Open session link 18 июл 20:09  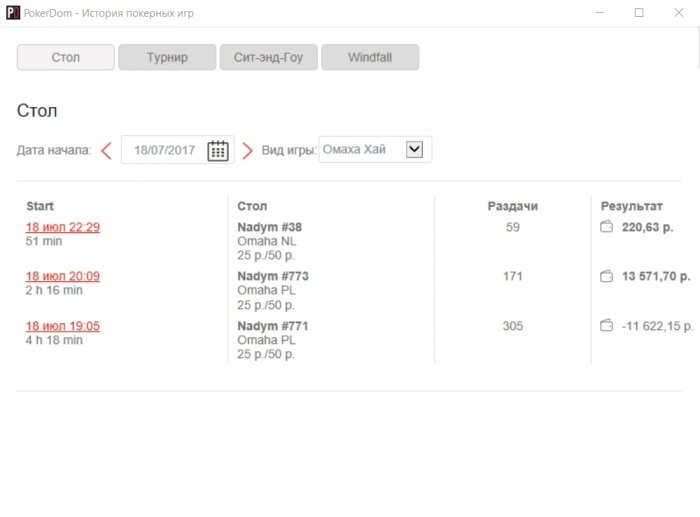click(63, 276)
